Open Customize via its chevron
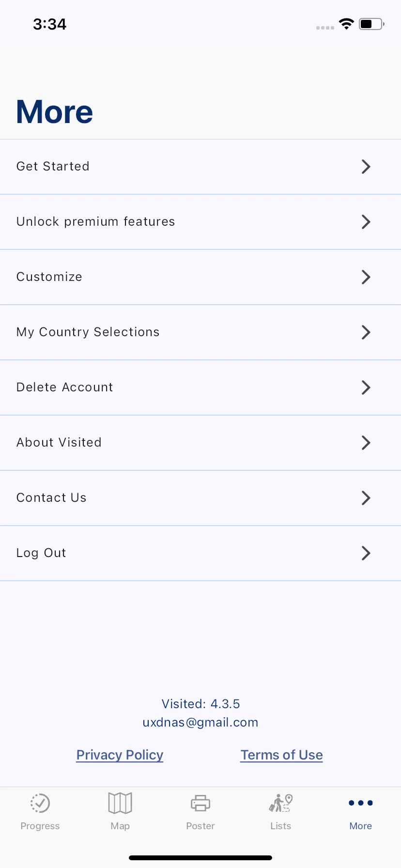This screenshot has width=401, height=868. tap(366, 277)
